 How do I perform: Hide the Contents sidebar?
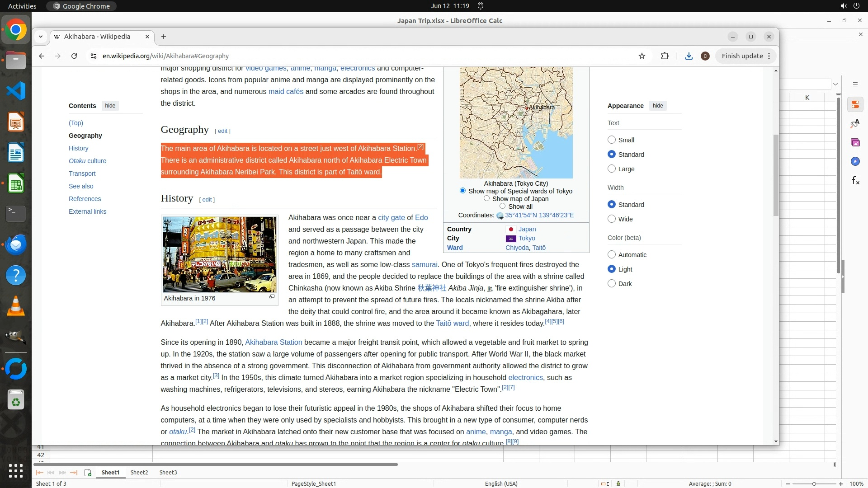110,106
